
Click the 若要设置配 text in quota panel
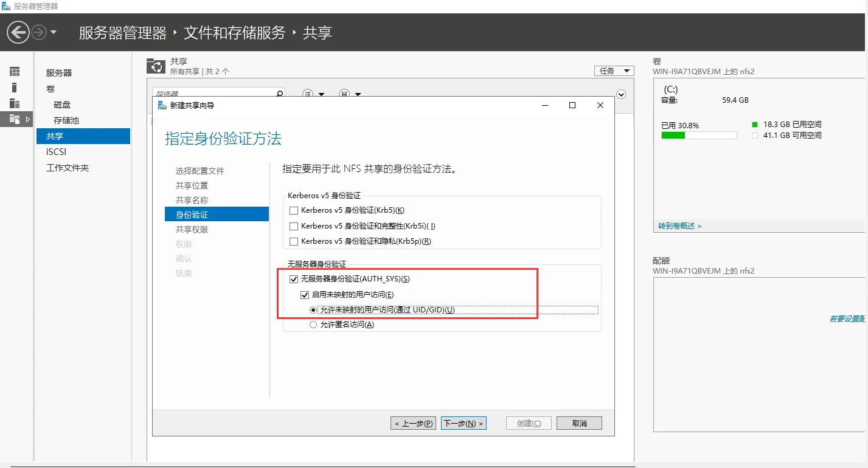(x=847, y=318)
